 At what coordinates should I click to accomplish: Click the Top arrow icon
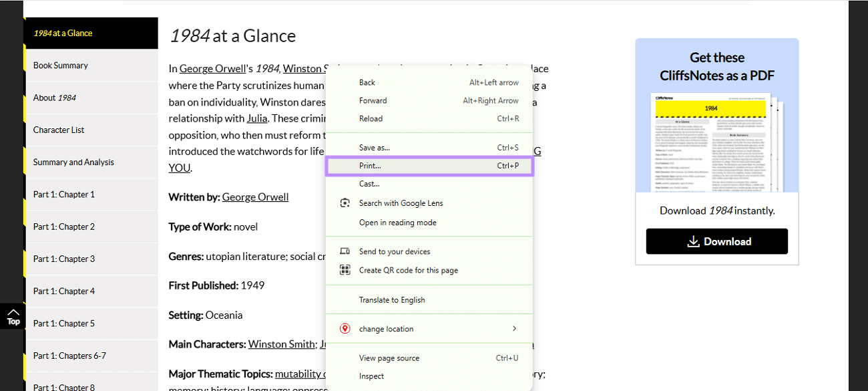[13, 316]
